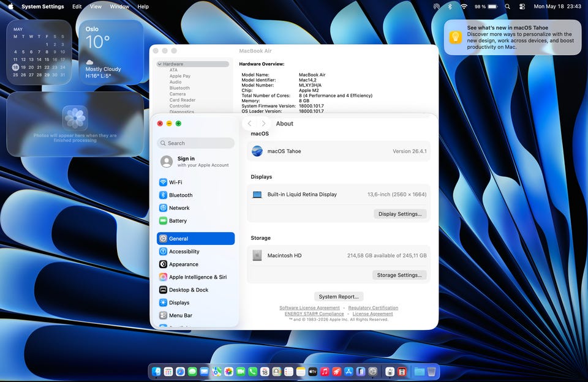Click the Sign in account avatar
588x382 pixels.
167,162
